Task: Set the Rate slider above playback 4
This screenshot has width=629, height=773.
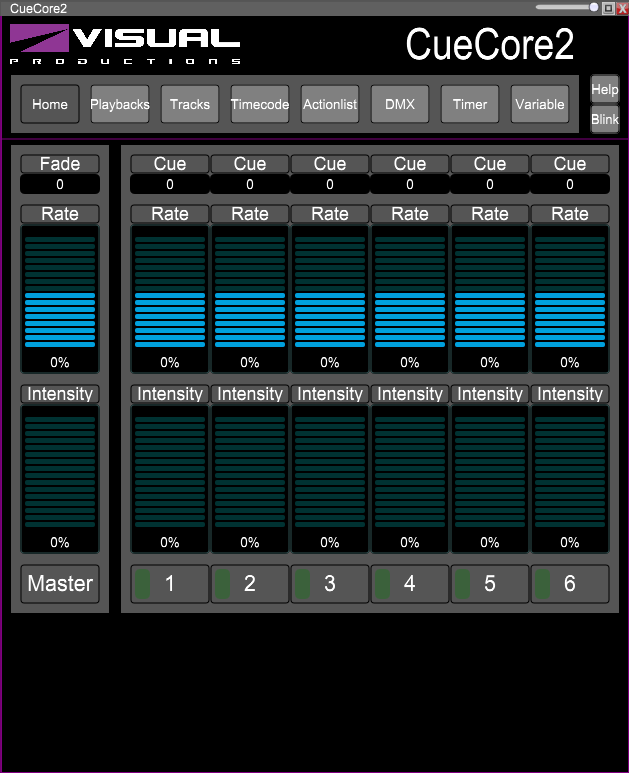Action: click(410, 299)
